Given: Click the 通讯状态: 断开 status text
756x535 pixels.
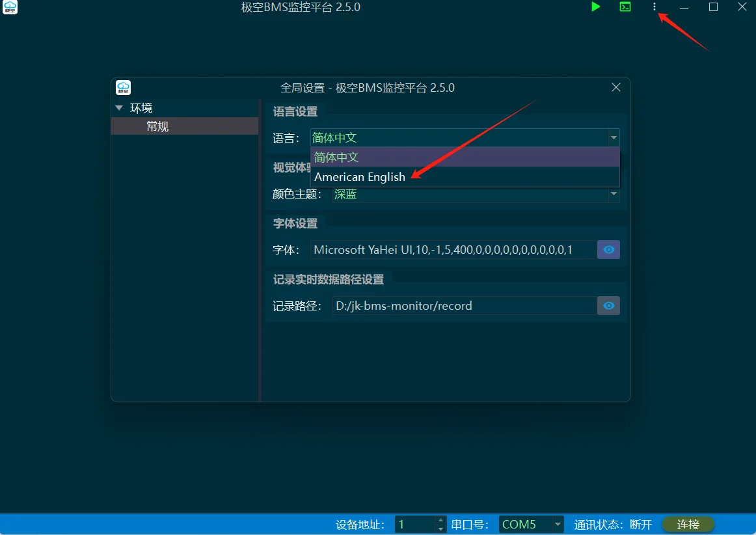Looking at the screenshot, I should pyautogui.click(x=613, y=525).
